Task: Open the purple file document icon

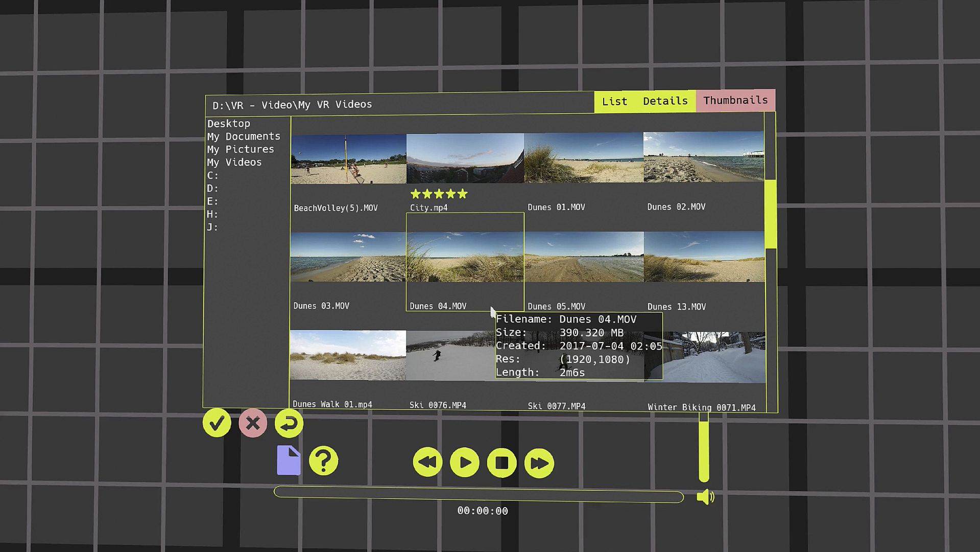Action: coord(289,461)
